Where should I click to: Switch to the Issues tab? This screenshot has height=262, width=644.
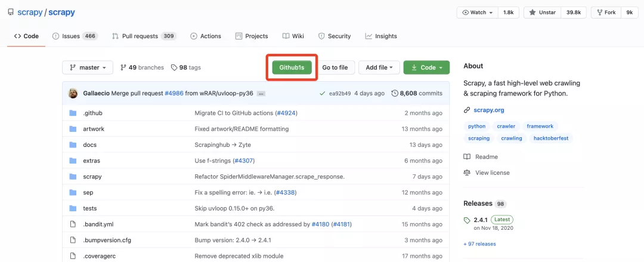pyautogui.click(x=75, y=36)
